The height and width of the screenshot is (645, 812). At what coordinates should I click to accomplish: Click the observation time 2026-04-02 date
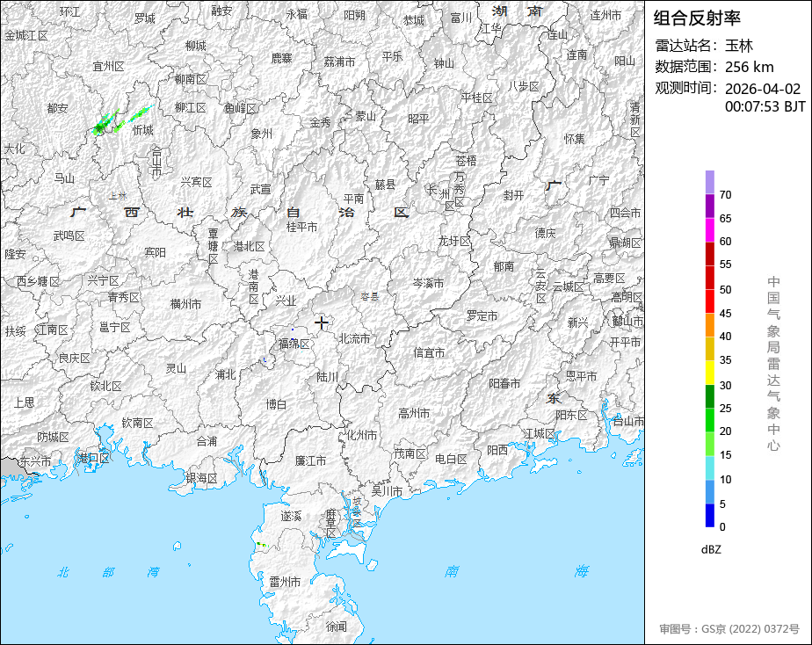(763, 89)
